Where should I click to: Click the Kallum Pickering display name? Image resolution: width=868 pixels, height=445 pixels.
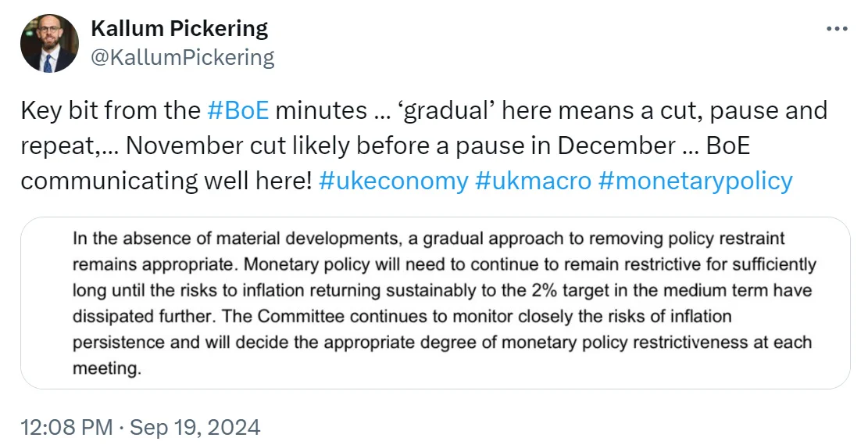tap(180, 29)
